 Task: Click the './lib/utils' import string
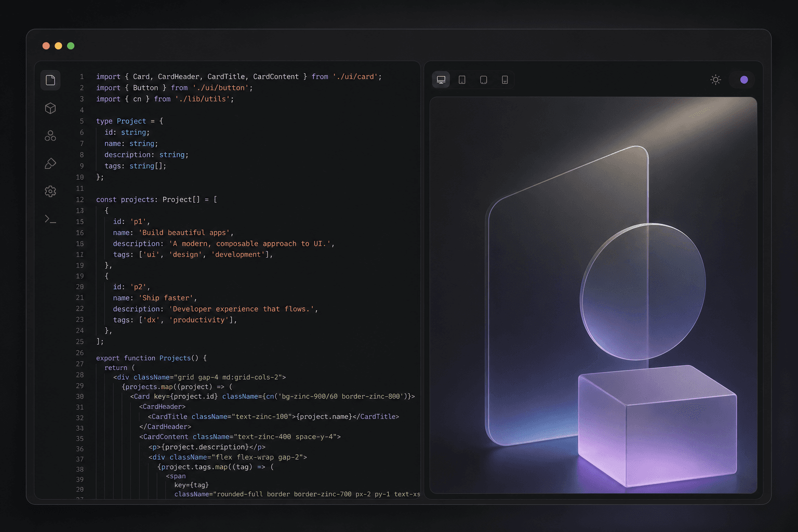(202, 99)
